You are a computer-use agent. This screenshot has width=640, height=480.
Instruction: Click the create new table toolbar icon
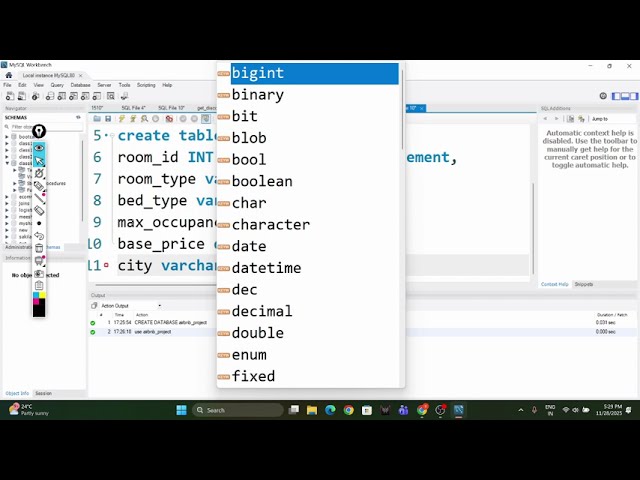pos(62,96)
